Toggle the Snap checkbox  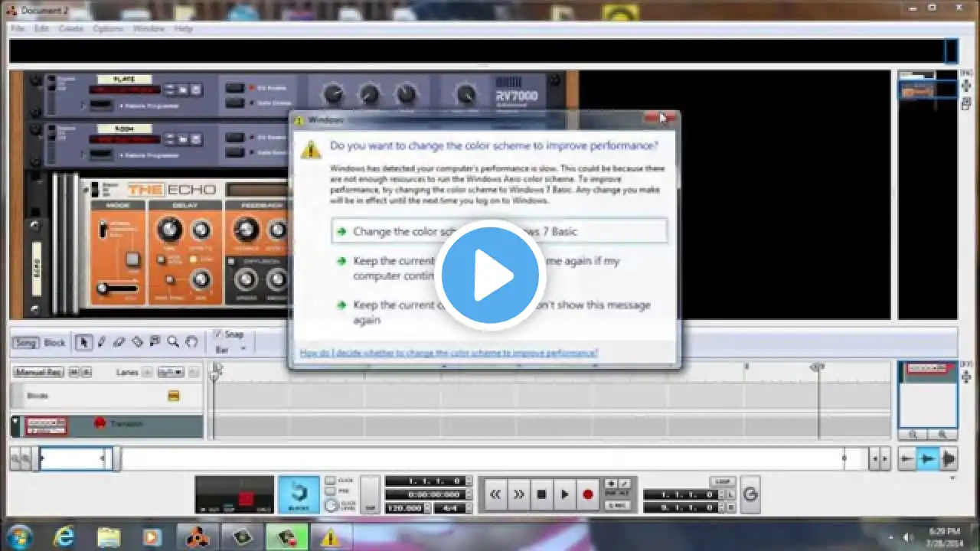tap(217, 334)
